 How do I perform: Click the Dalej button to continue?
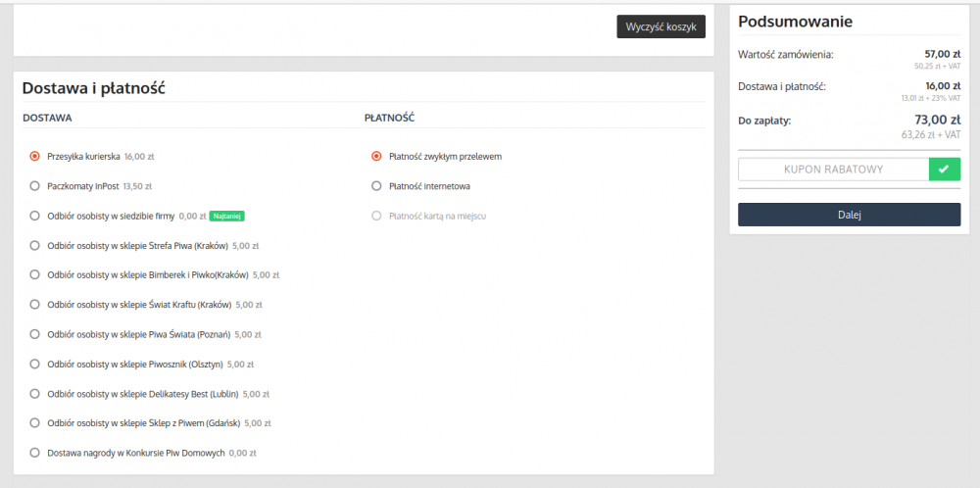[849, 215]
